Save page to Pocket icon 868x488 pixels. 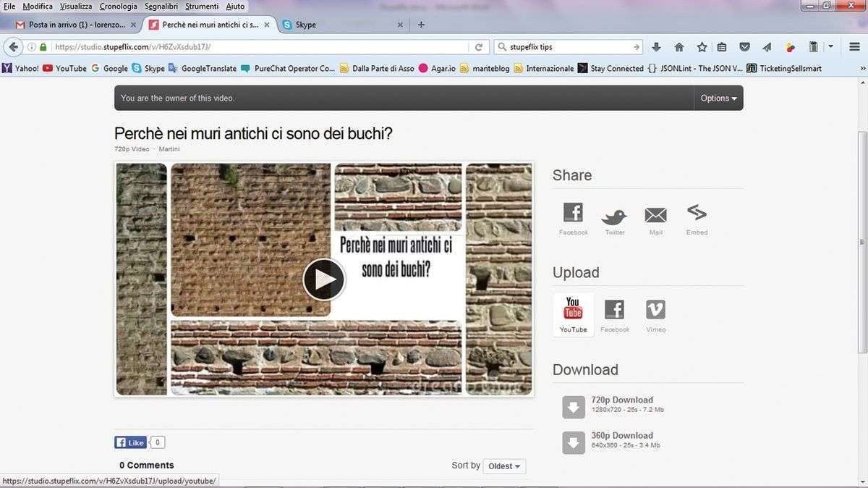744,47
